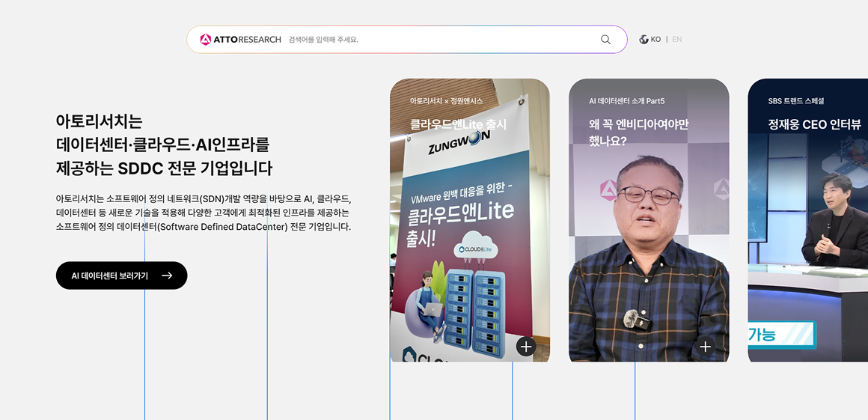Screen dimensions: 868x420
Task: Open the 정재웅 CEO 인터뷰 card
Action: pos(808,221)
